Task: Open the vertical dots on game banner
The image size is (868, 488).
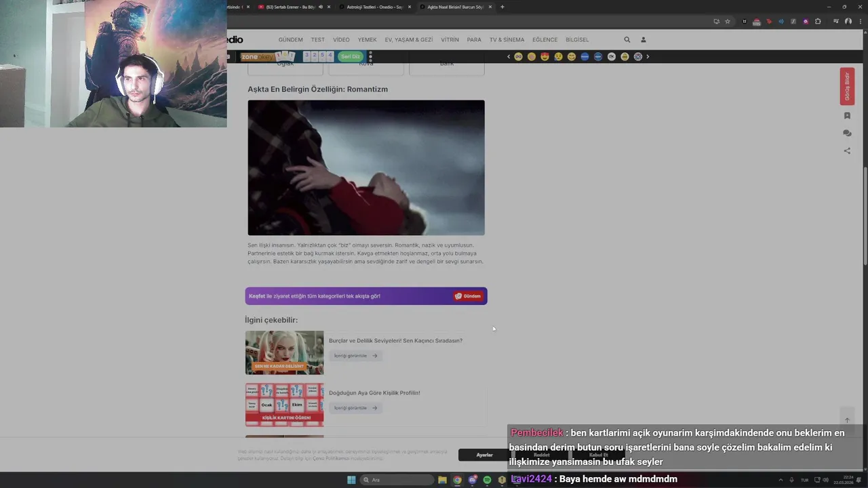Action: pos(370,57)
